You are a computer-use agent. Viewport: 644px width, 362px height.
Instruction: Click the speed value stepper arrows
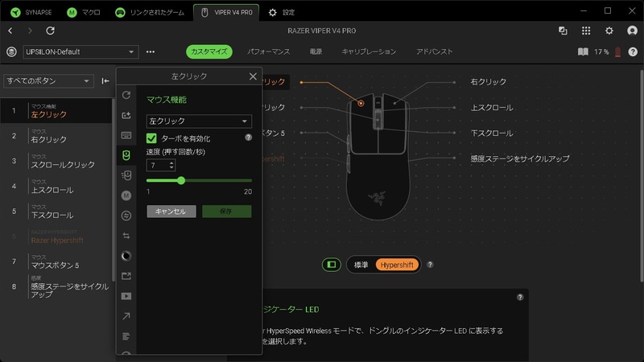pos(171,165)
